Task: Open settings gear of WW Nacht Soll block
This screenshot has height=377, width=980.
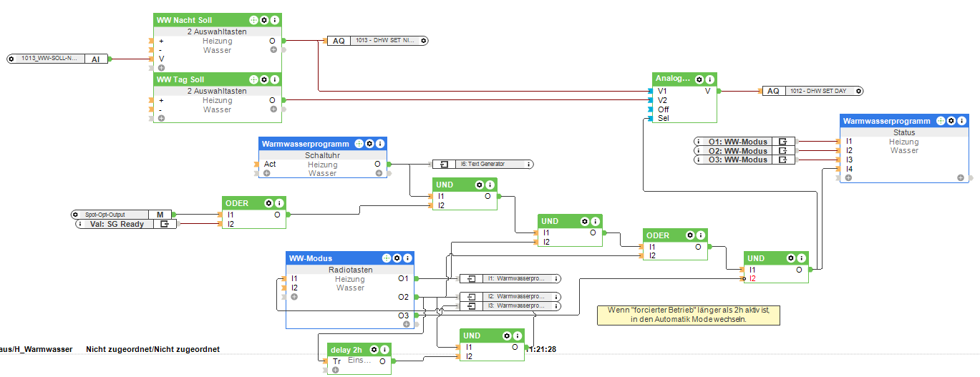Action: (x=264, y=20)
